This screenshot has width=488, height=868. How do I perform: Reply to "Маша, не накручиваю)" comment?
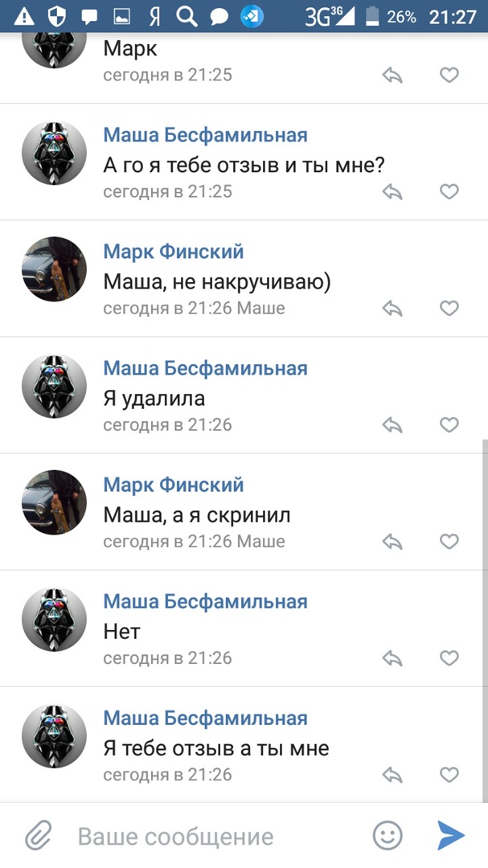coord(392,309)
